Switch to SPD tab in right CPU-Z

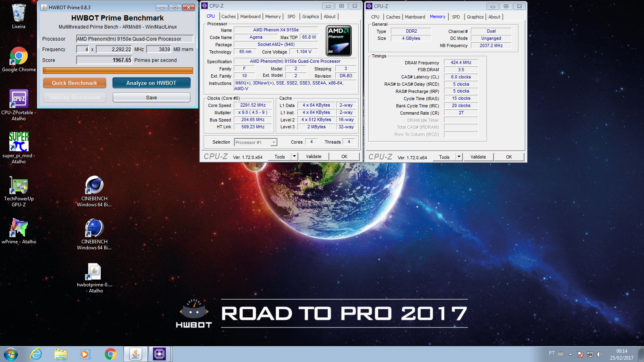[x=456, y=17]
